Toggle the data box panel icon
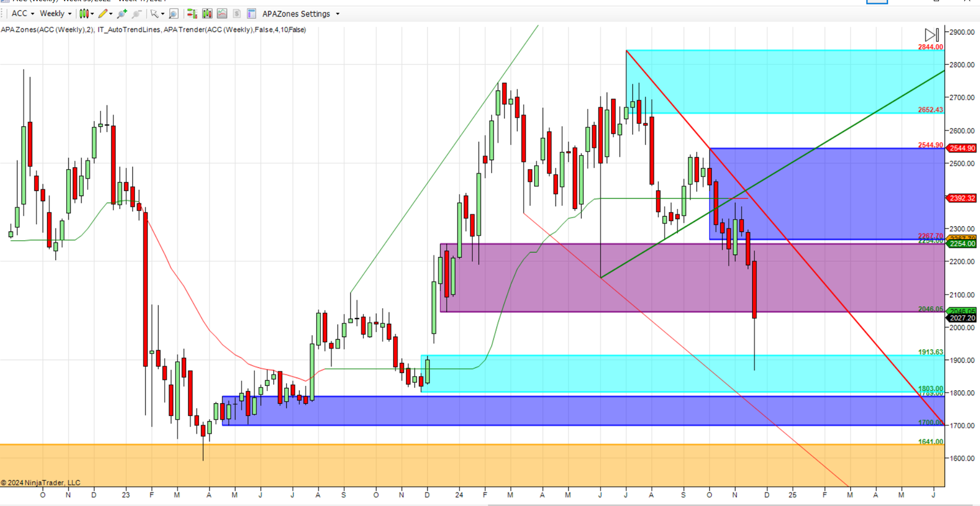Viewport: 980px width, 506px height. point(251,13)
